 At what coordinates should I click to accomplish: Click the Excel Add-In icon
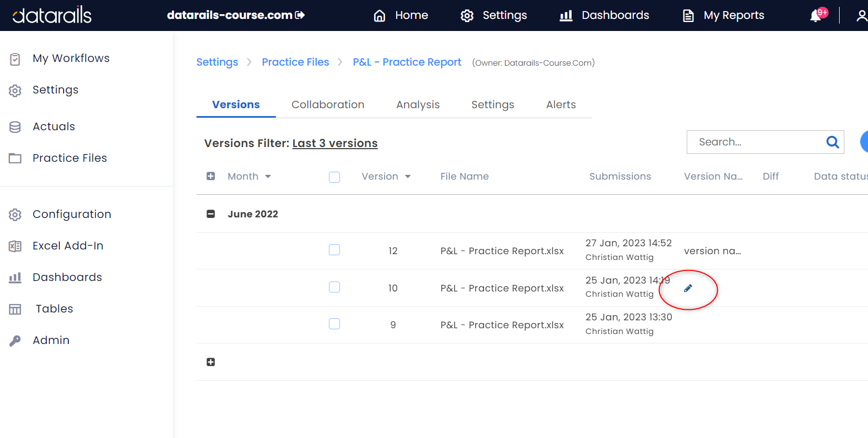tap(15, 246)
